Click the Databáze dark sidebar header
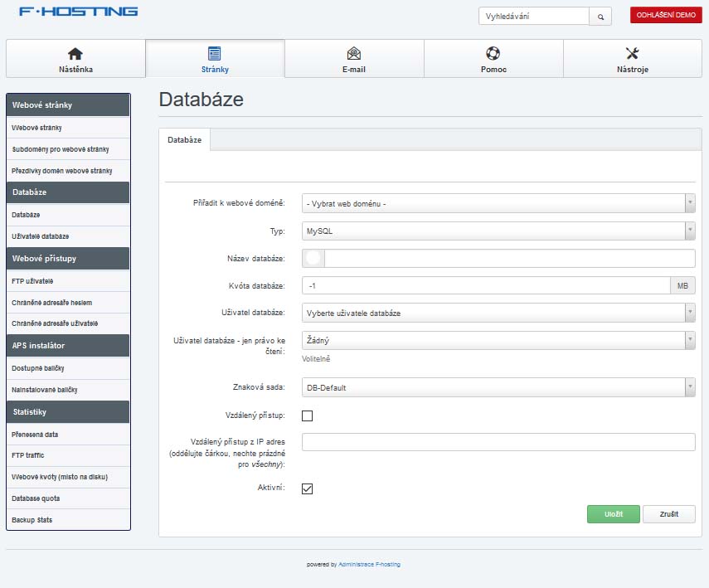The height and width of the screenshot is (588, 709). pos(68,192)
